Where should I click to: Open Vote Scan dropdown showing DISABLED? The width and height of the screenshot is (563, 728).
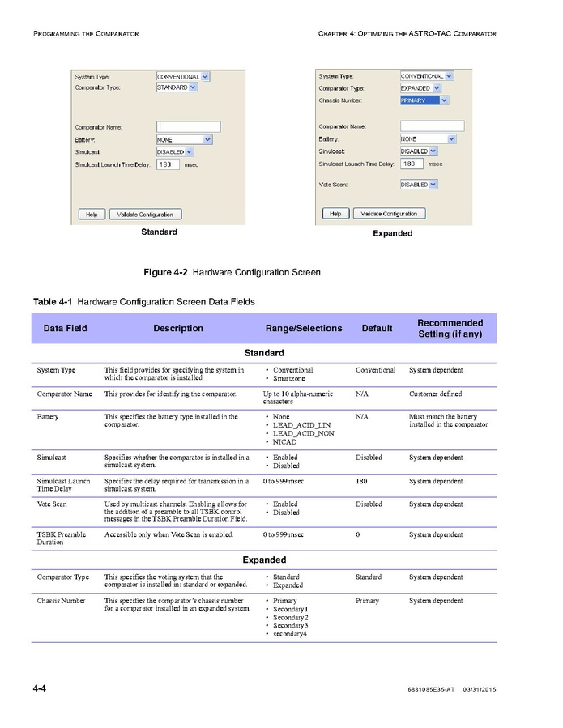433,184
